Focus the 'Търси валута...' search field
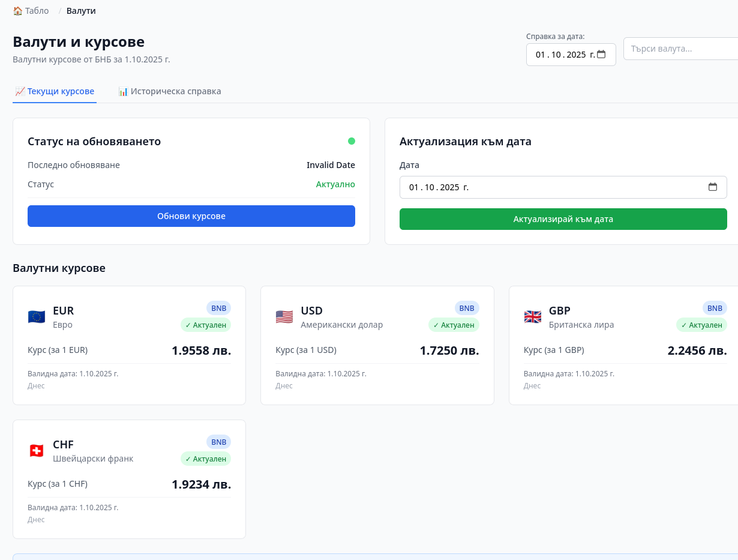Image resolution: width=738 pixels, height=560 pixels. tap(680, 49)
